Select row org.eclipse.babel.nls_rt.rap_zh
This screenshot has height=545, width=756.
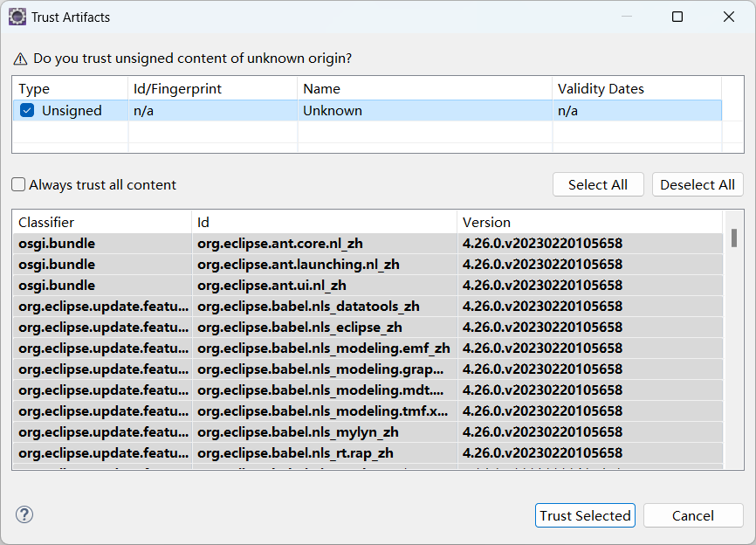point(368,453)
